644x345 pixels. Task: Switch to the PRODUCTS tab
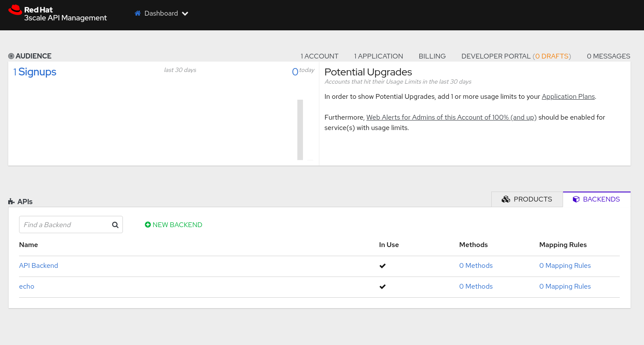[x=527, y=199]
